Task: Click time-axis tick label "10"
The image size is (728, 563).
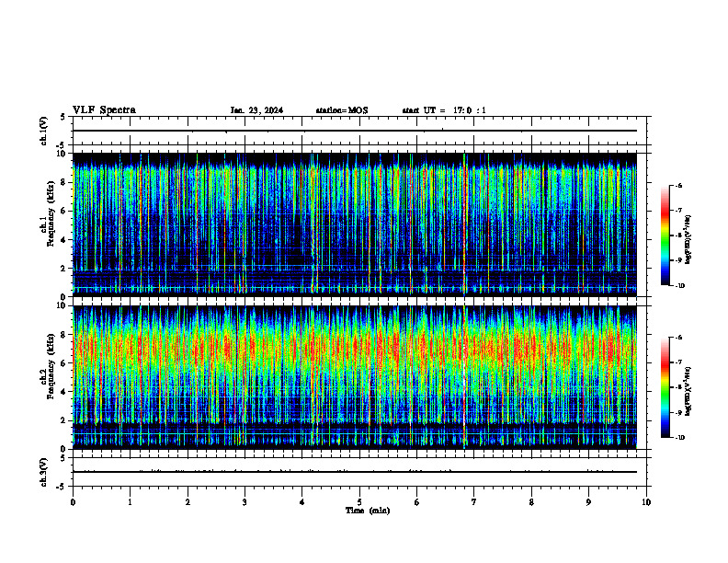Action: tap(646, 502)
